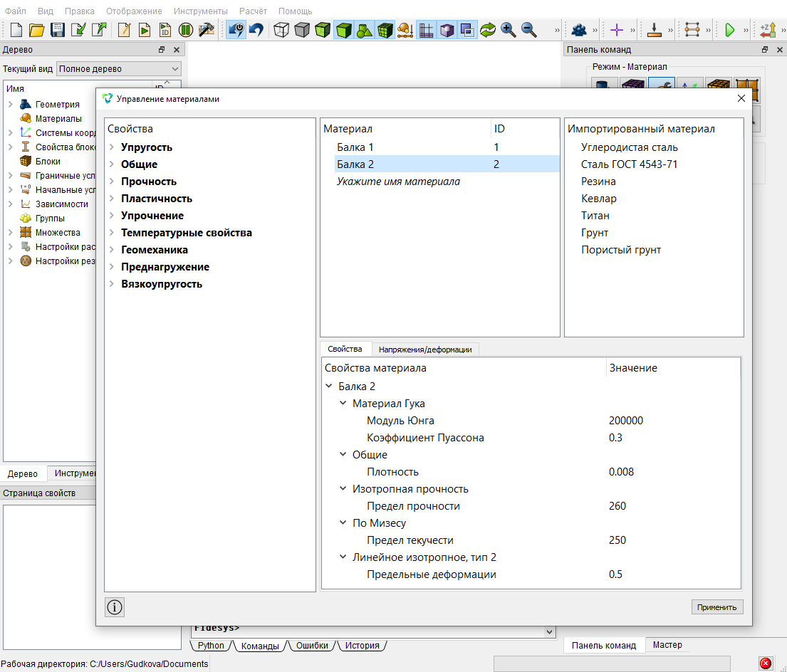This screenshot has width=787, height=672.
Task: Collapse the Изотропная прочность node
Action: tap(343, 488)
